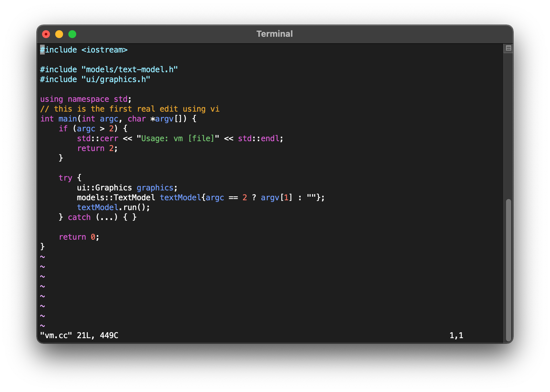The height and width of the screenshot is (392, 550).
Task: Click the '#include <iostream>' line
Action: pyautogui.click(x=84, y=50)
